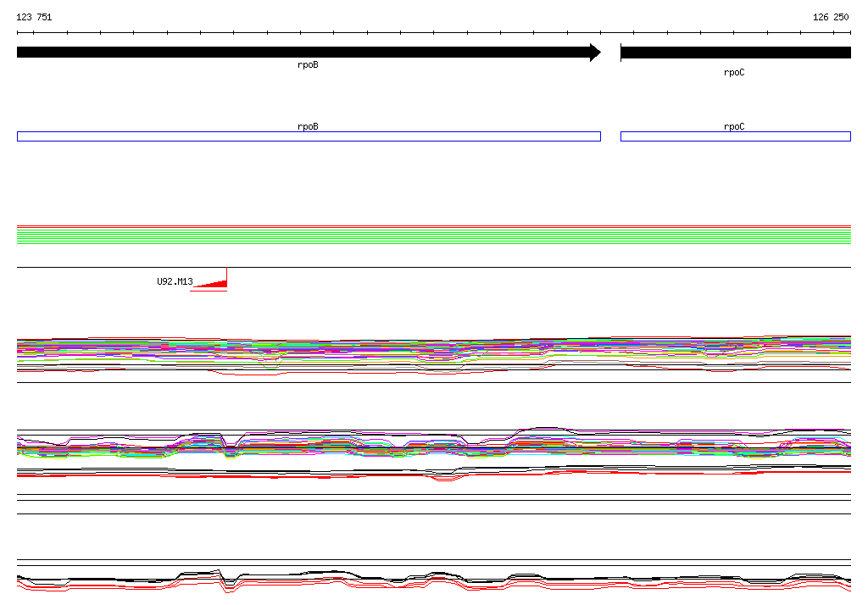
Task: Click the rpoB label under the black arrow
Action: 308,64
